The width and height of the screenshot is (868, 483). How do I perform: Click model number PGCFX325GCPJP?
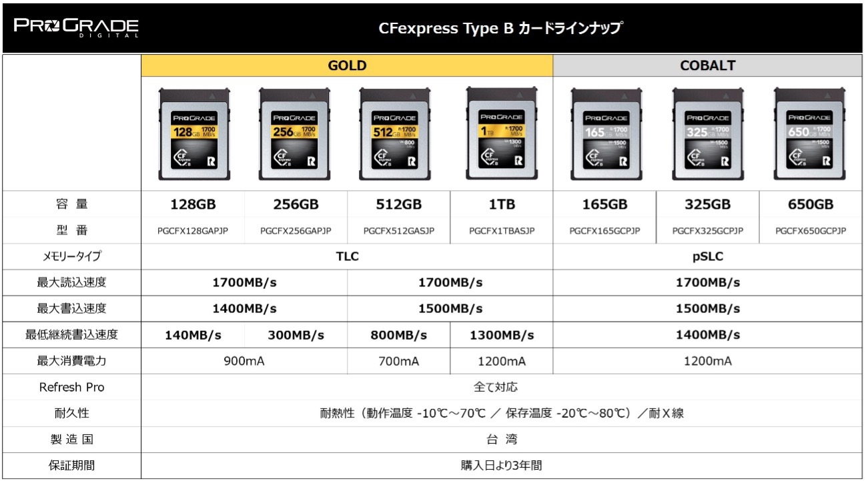tap(708, 231)
